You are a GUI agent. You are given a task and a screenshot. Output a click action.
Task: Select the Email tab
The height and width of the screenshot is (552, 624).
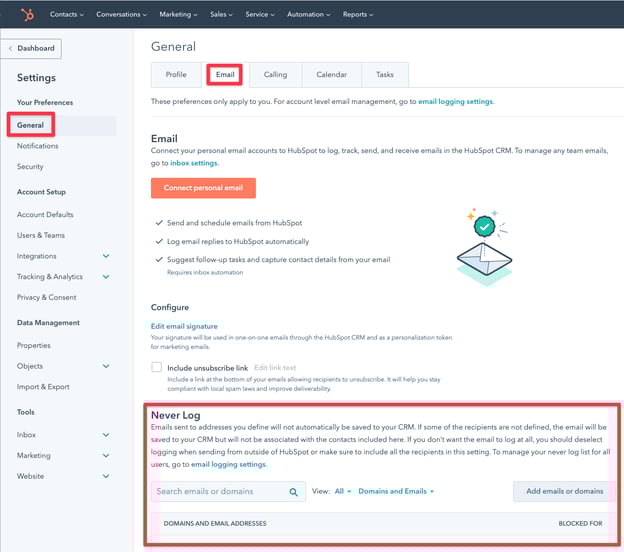225,75
